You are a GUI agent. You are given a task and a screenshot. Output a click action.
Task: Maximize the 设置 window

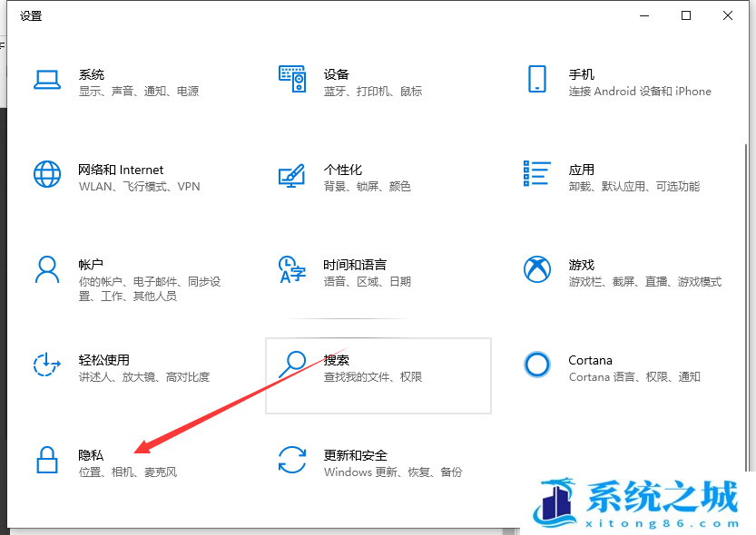686,15
